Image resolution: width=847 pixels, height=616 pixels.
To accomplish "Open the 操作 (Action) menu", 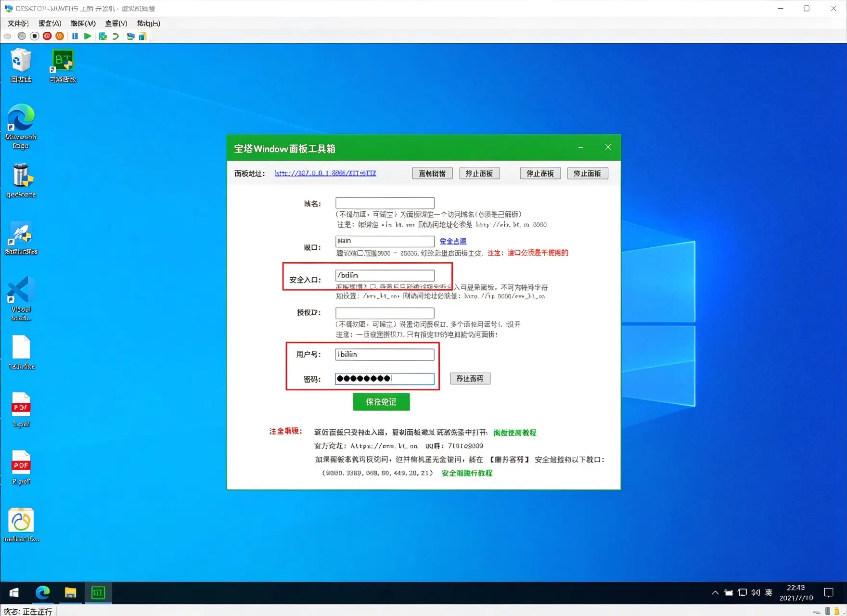I will 50,23.
